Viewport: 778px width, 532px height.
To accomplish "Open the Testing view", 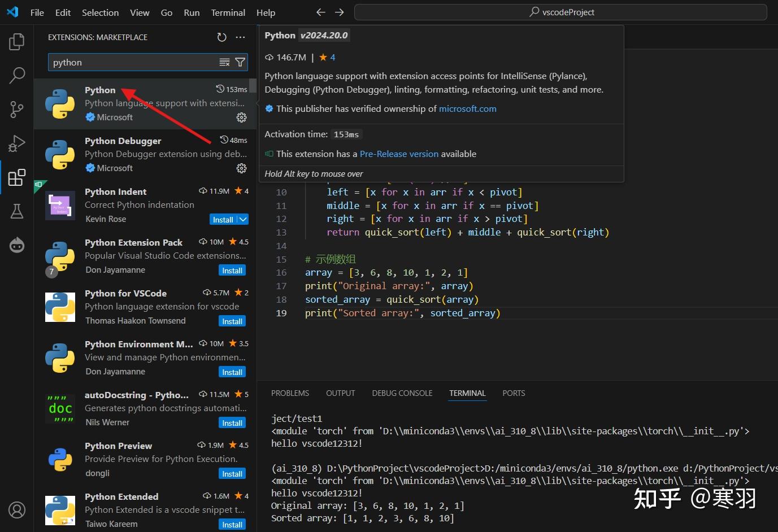I will [16, 211].
